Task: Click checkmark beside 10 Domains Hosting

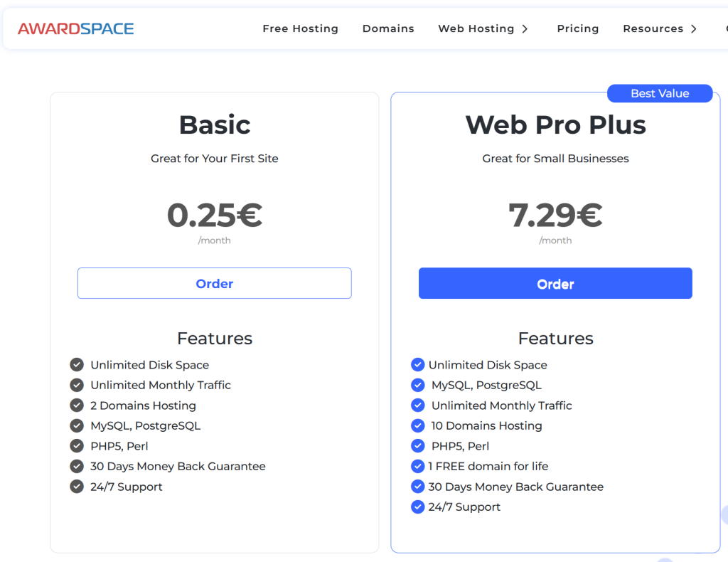Action: click(x=418, y=425)
